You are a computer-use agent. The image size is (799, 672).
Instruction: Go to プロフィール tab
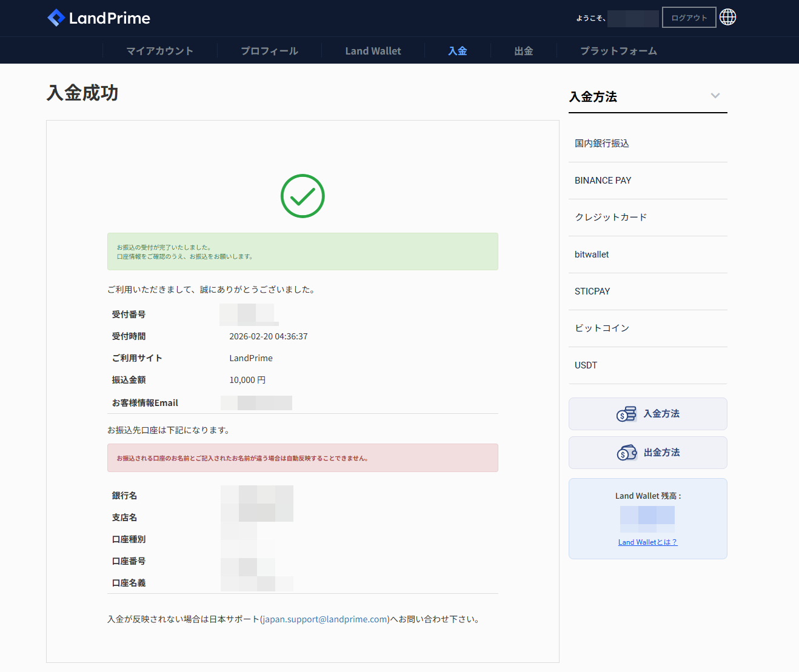point(269,51)
